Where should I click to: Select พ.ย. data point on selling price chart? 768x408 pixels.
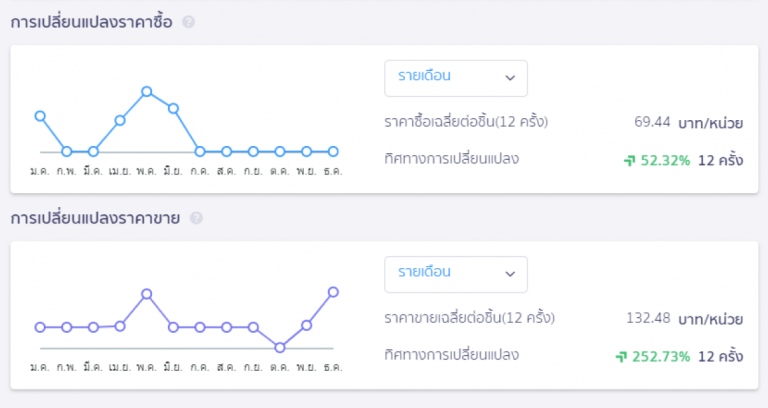coord(306,325)
